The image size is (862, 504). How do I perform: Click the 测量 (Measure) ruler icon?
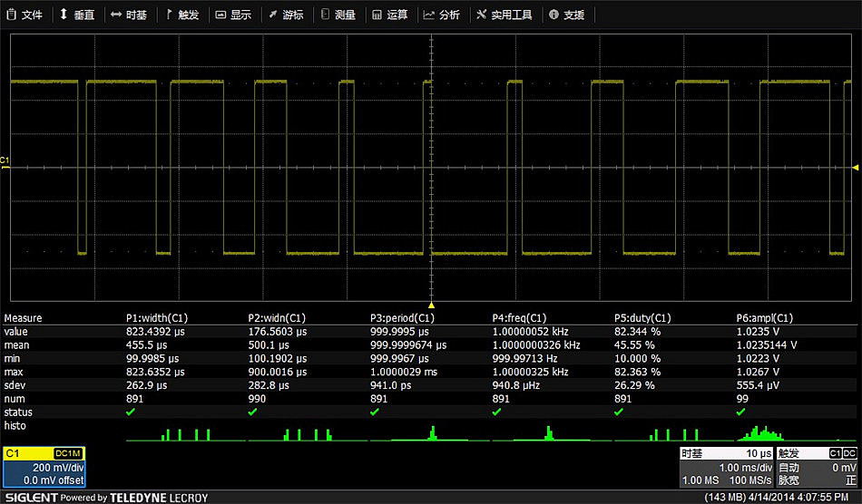tap(325, 15)
